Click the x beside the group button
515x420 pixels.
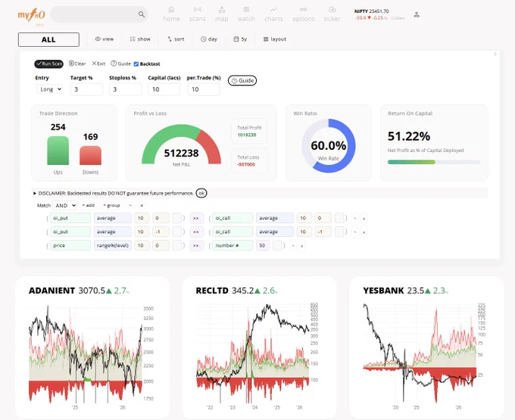(x=142, y=205)
